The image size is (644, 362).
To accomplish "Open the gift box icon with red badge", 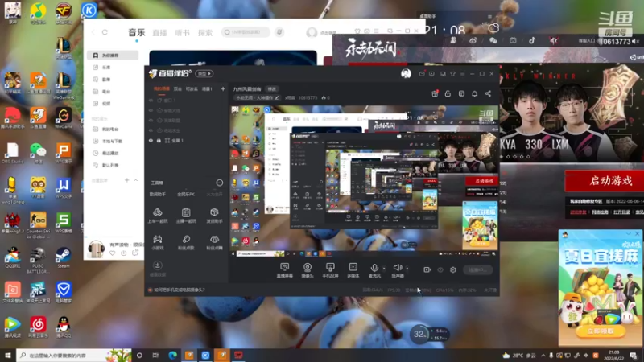I will pyautogui.click(x=435, y=93).
